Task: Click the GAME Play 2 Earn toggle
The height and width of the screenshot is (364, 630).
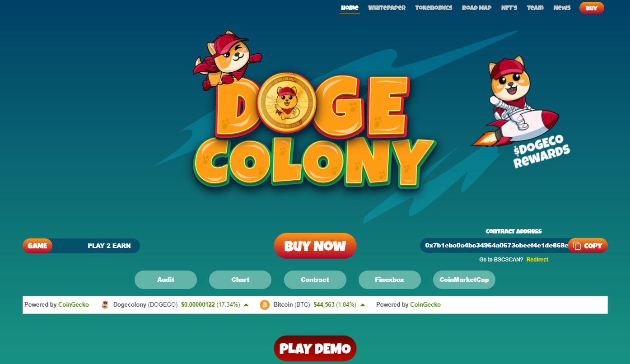Action: [81, 246]
